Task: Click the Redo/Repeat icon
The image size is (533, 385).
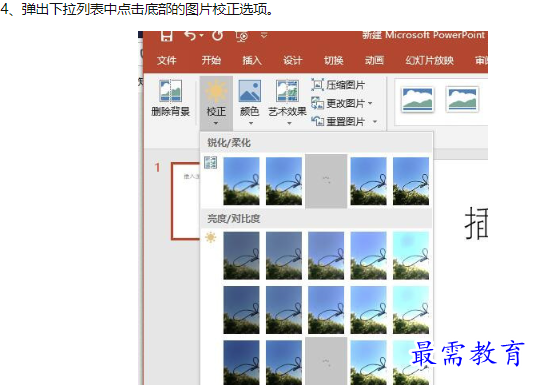Action: pos(218,35)
